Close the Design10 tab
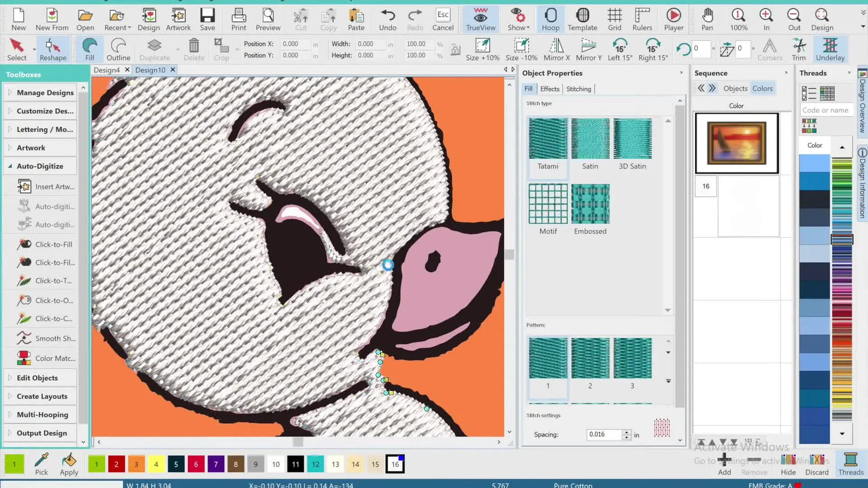 173,70
